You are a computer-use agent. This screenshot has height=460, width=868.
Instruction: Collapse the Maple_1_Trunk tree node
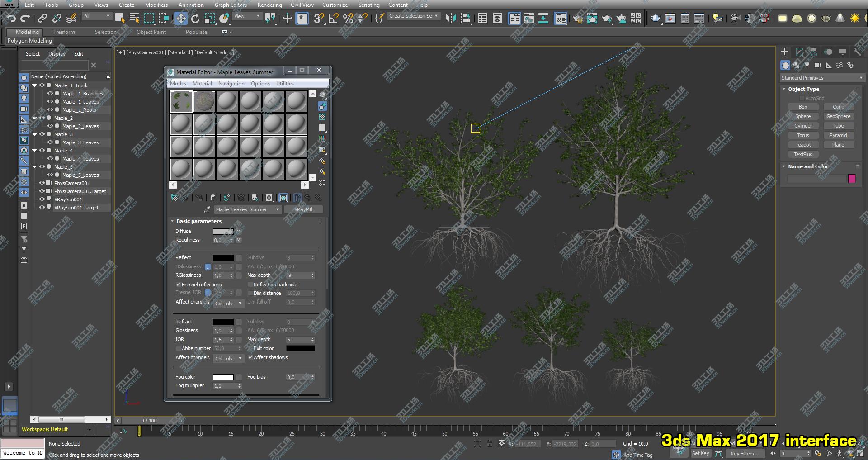[35, 85]
